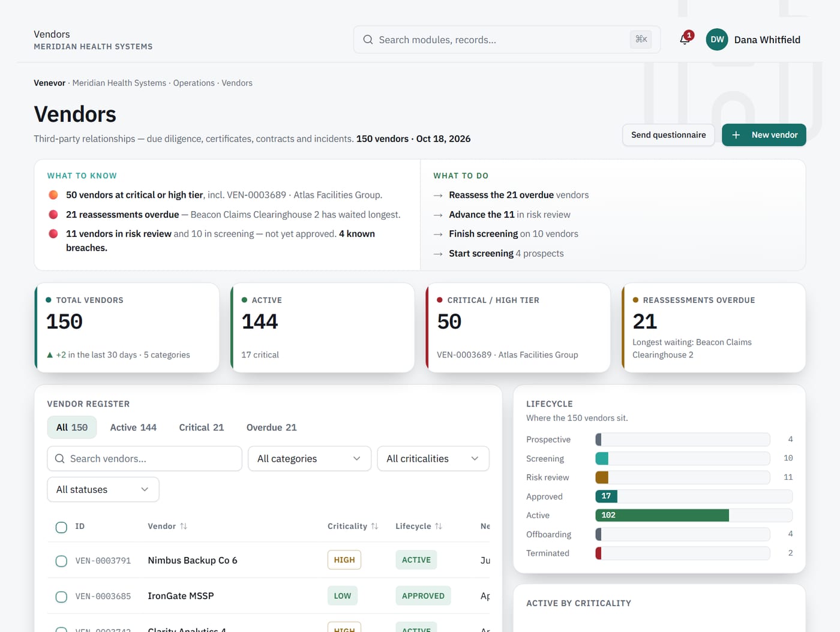Focus the Search modules, records field
840x632 pixels.
(507, 40)
